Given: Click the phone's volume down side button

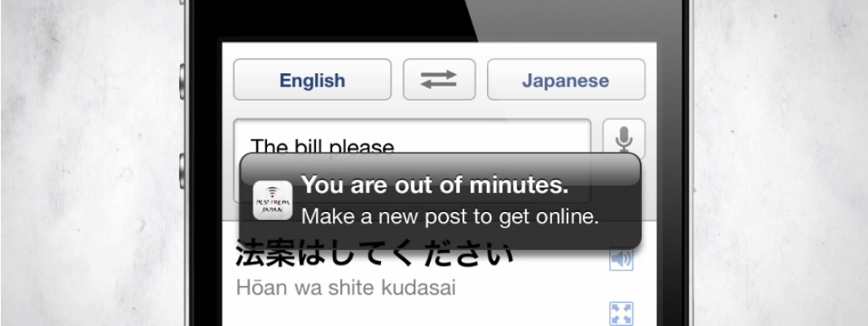Looking at the screenshot, I should coord(182,171).
